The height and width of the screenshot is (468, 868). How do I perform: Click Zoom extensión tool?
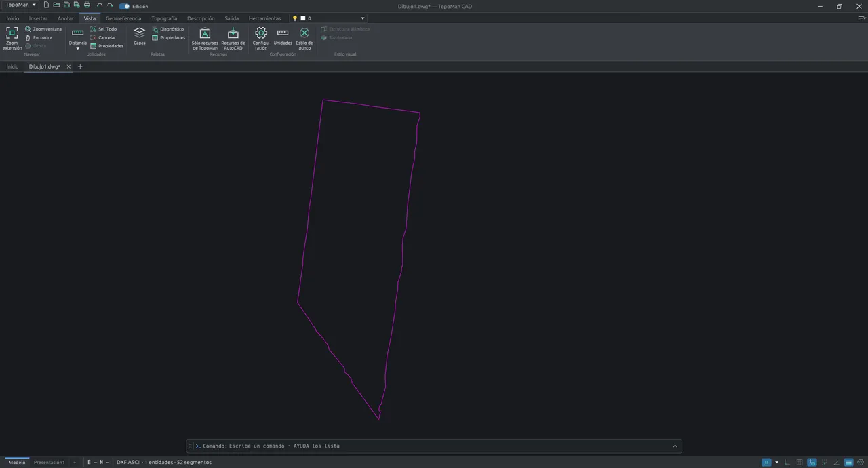coord(12,39)
